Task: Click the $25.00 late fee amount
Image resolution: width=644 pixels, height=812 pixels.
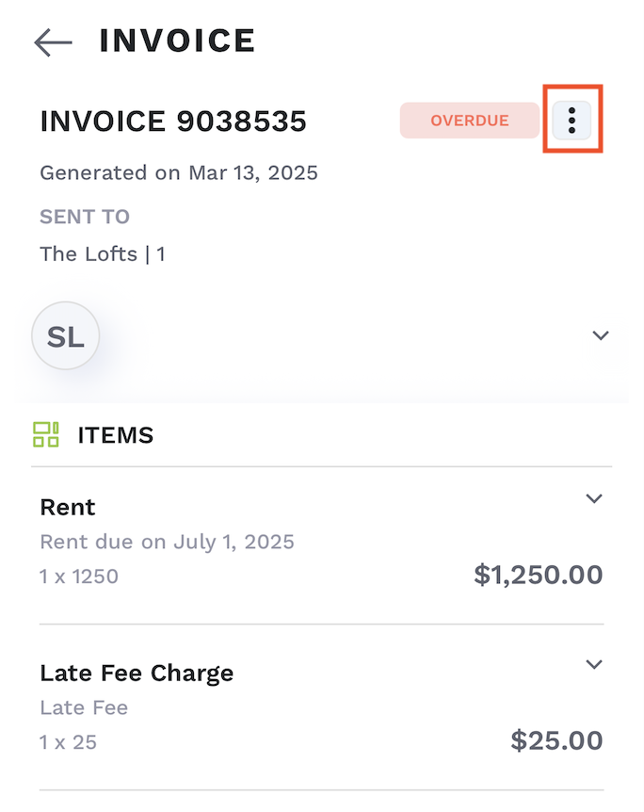Action: 556,740
